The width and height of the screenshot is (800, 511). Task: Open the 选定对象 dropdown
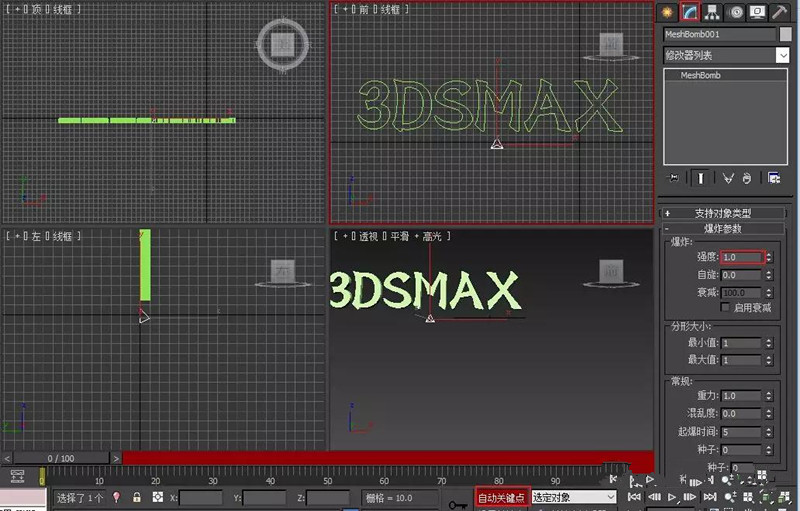(573, 497)
